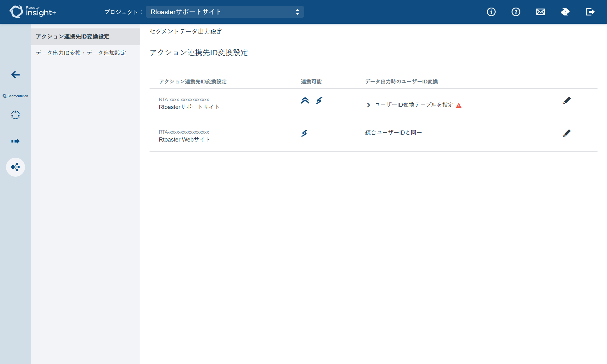The width and height of the screenshot is (607, 364).
Task: Click the ユーザーID変換テーブルを指定 link text
Action: (414, 105)
